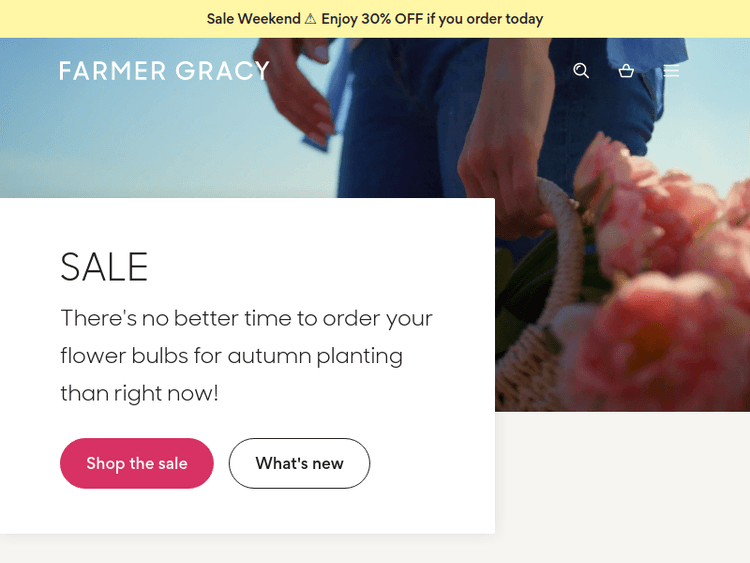Click the beige area below hero image
Image resolution: width=750 pixels, height=563 pixels.
pos(620,480)
